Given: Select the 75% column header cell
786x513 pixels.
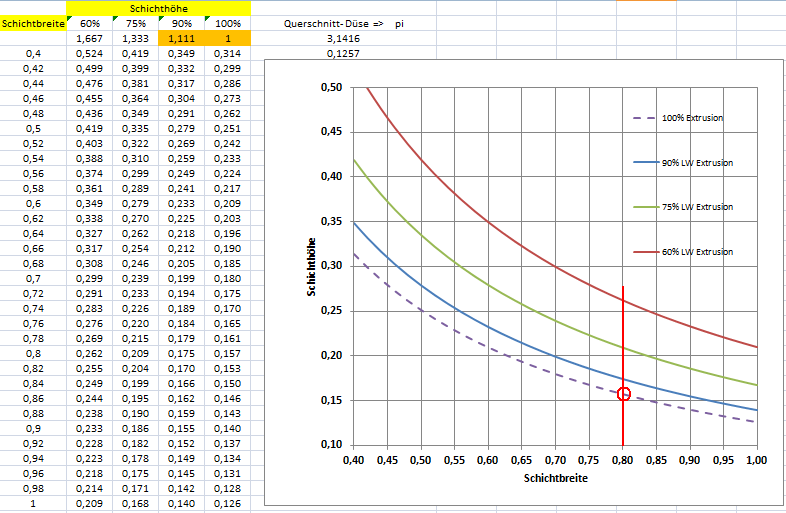Looking at the screenshot, I should pos(136,22).
